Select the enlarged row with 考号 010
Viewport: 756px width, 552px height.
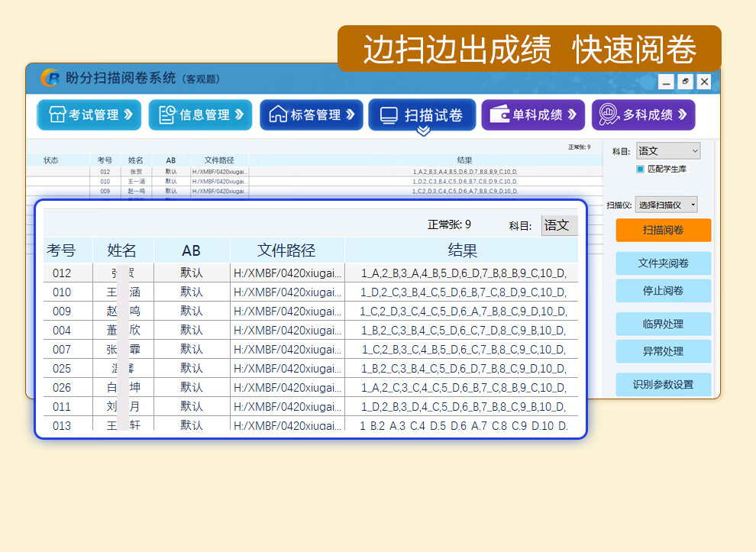[311, 292]
